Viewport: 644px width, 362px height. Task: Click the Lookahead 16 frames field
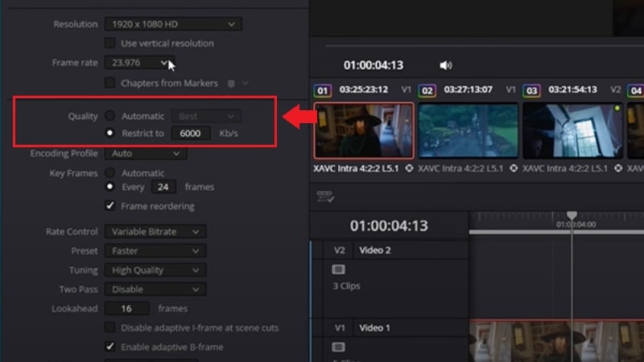[x=127, y=309]
